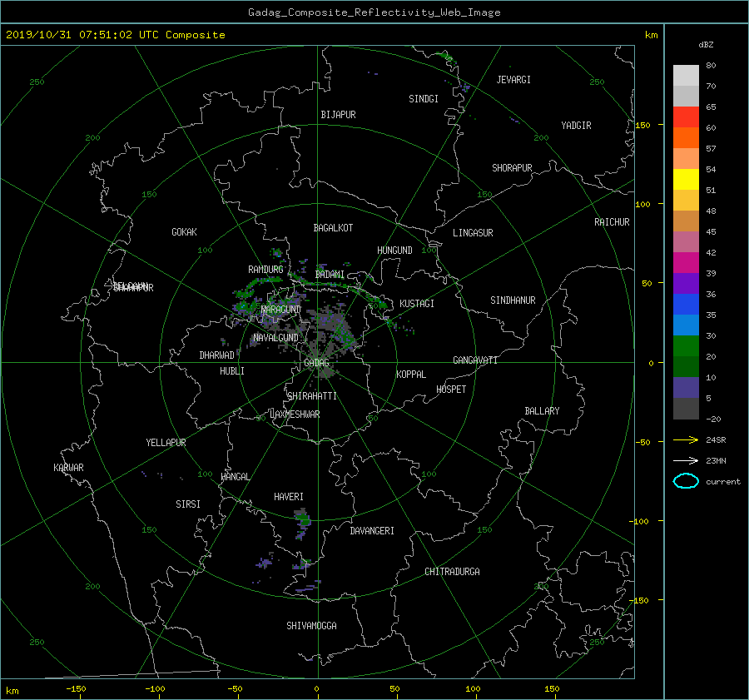Click the CHITRADURGA city label
The height and width of the screenshot is (700, 749).
(x=452, y=572)
